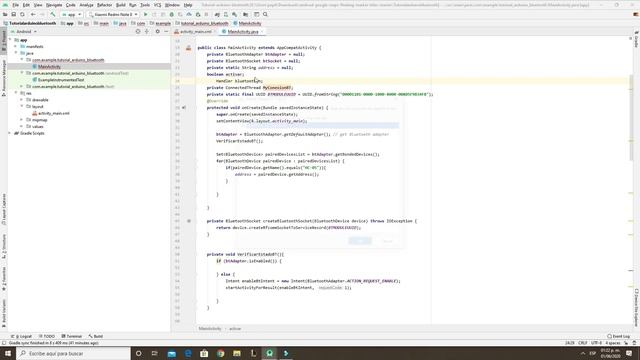Click the Make Project hammer icon
The width and height of the screenshot is (640, 360).
click(x=53, y=15)
